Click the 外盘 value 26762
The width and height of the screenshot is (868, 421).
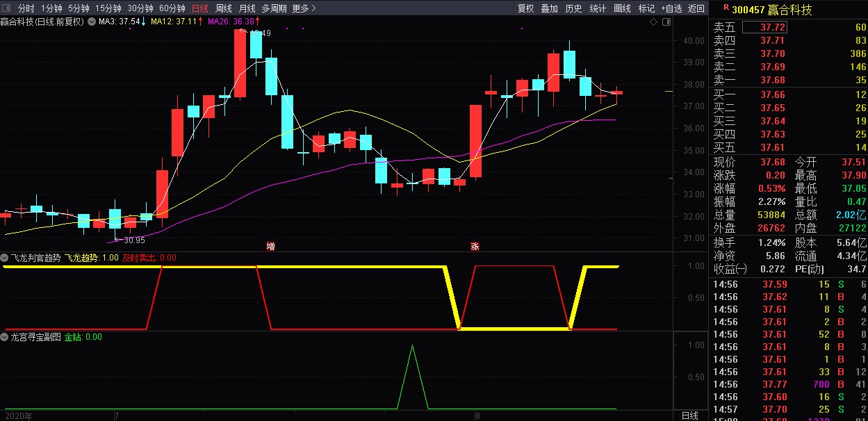pyautogui.click(x=770, y=228)
